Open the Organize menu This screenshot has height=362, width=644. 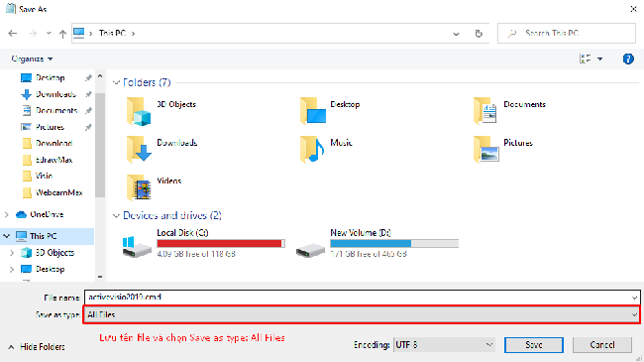(x=32, y=59)
